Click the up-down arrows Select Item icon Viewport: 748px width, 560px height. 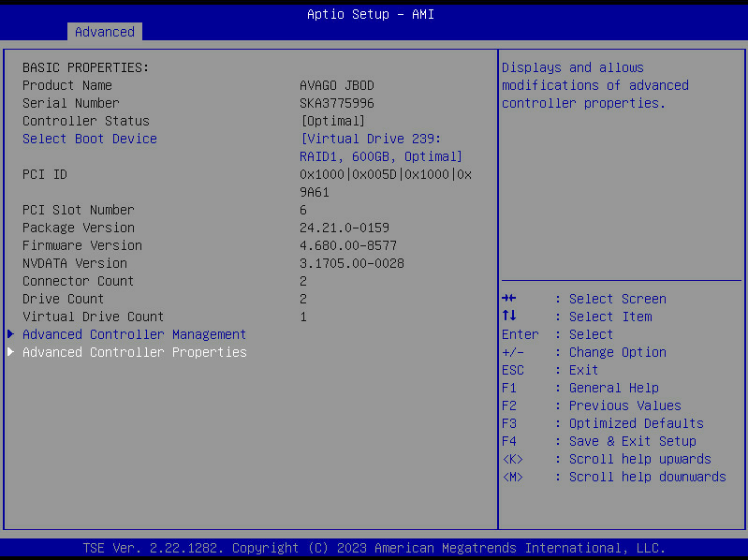coord(509,316)
